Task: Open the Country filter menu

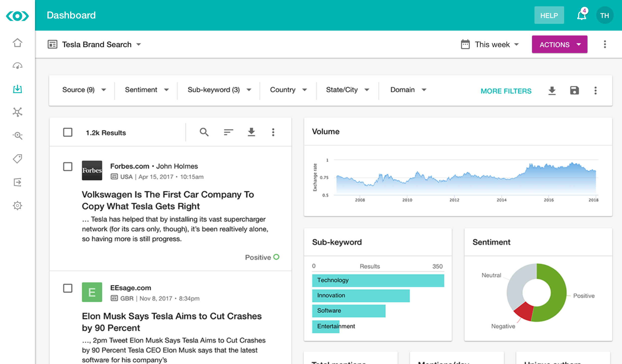Action: tap(288, 90)
